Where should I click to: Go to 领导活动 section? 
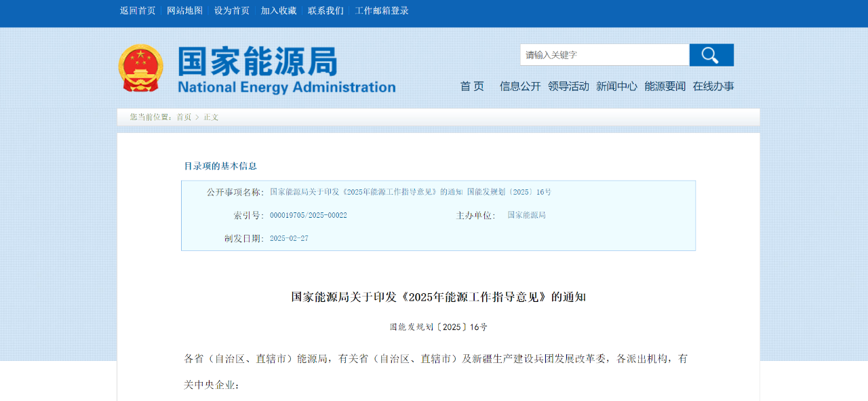(568, 86)
